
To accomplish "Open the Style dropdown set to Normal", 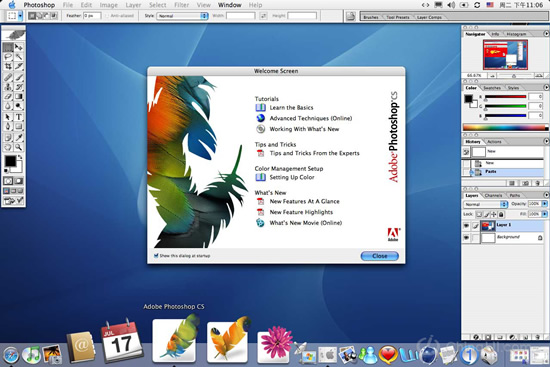I will pos(182,16).
